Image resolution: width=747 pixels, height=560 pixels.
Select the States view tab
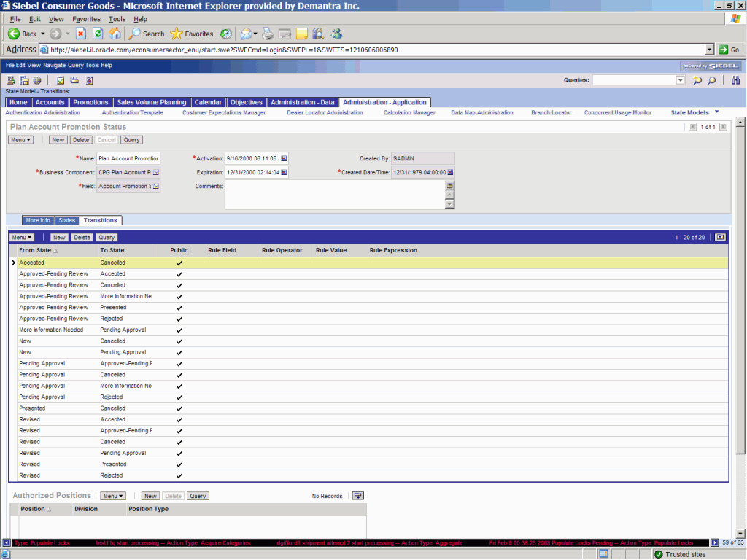(66, 220)
